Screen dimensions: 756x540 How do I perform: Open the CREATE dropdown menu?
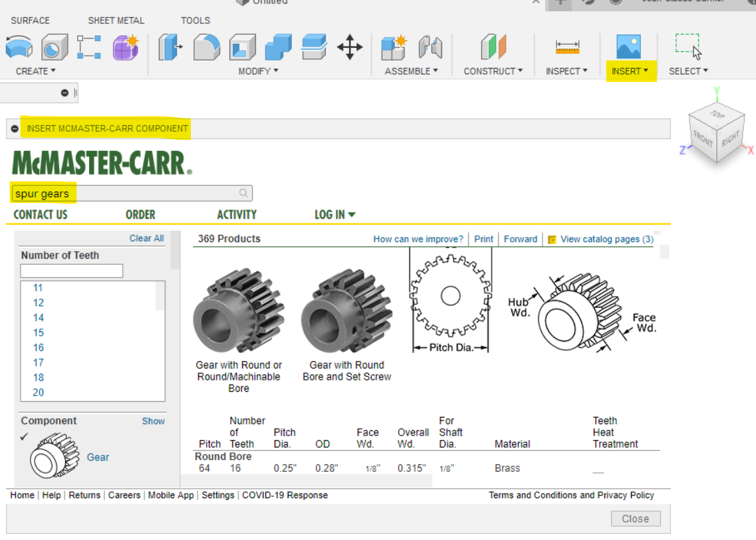click(x=36, y=71)
